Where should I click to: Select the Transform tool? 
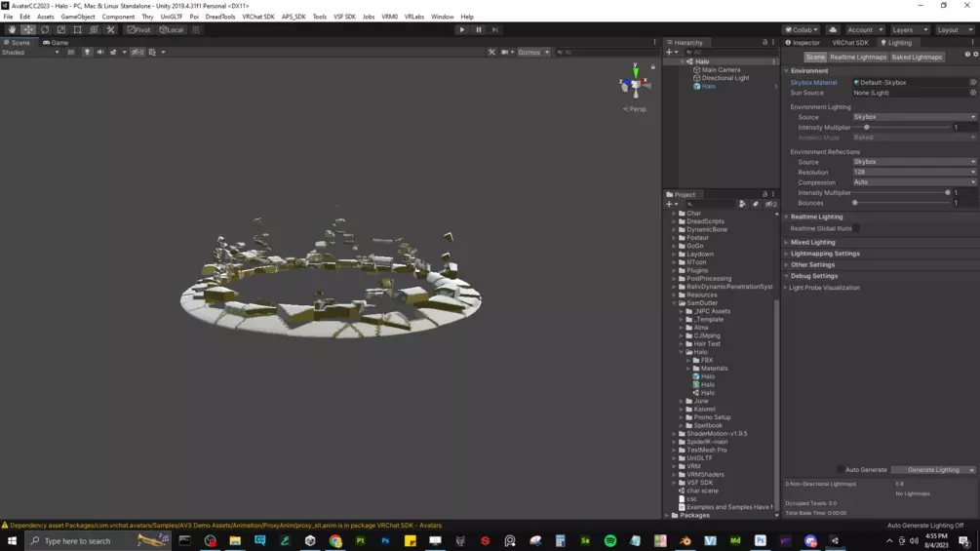(x=94, y=29)
